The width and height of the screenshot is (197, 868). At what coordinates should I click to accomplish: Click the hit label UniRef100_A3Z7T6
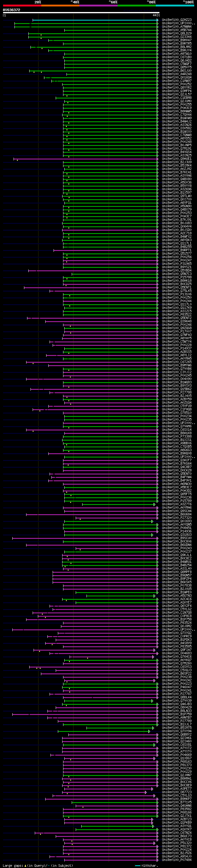177,504
